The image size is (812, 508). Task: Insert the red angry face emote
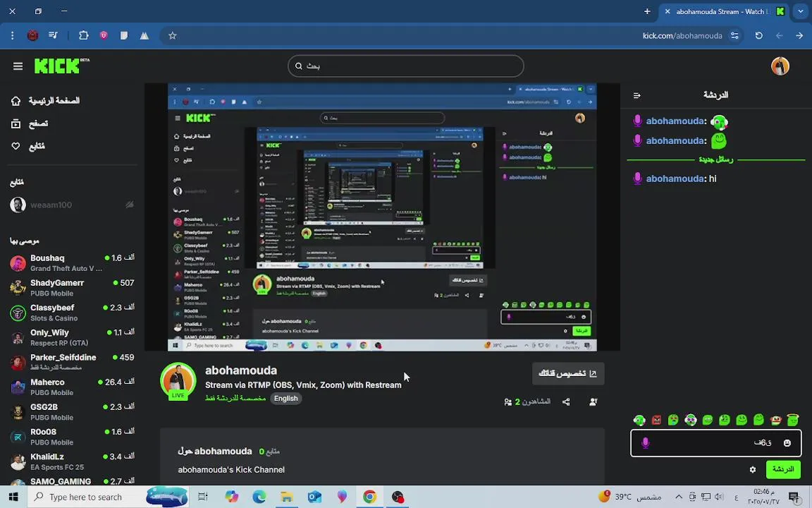[x=657, y=420]
